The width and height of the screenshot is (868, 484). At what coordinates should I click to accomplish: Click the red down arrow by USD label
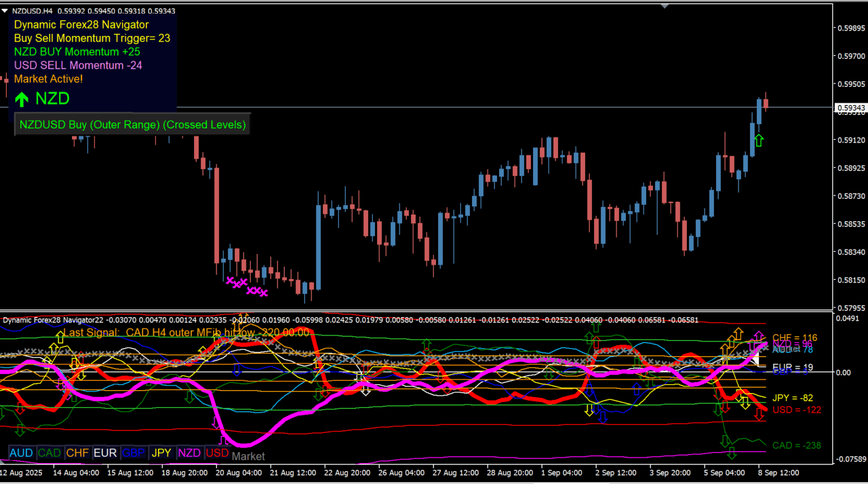759,413
